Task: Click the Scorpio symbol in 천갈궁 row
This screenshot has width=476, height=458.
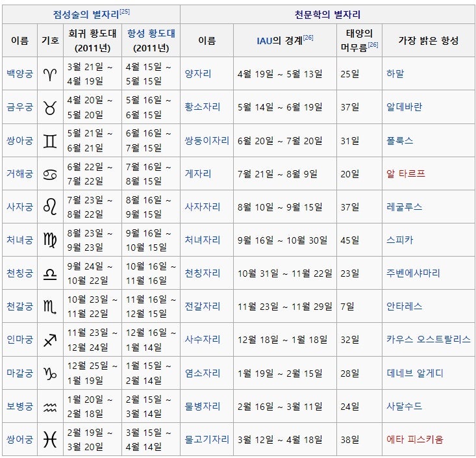Action: [50, 307]
